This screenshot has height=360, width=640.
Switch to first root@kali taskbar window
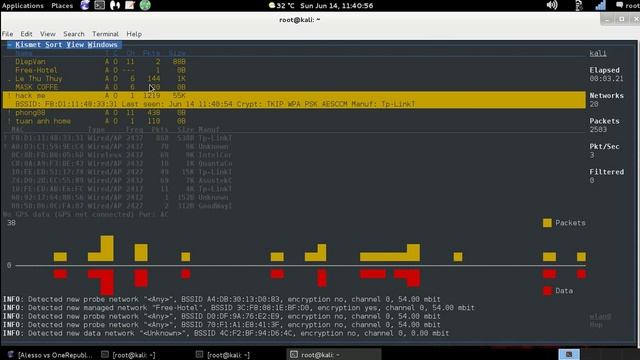tap(129, 355)
